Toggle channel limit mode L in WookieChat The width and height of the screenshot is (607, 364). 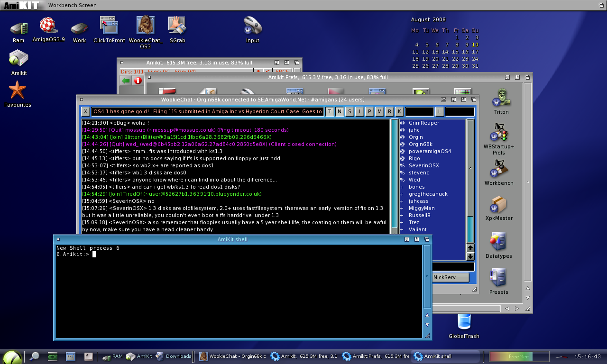tap(440, 111)
